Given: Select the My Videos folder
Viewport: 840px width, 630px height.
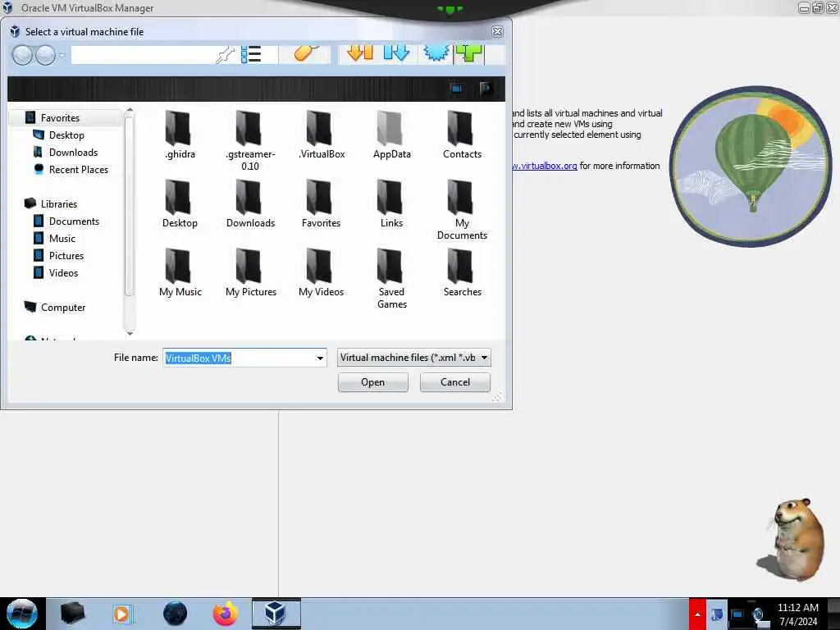Looking at the screenshot, I should tap(321, 272).
